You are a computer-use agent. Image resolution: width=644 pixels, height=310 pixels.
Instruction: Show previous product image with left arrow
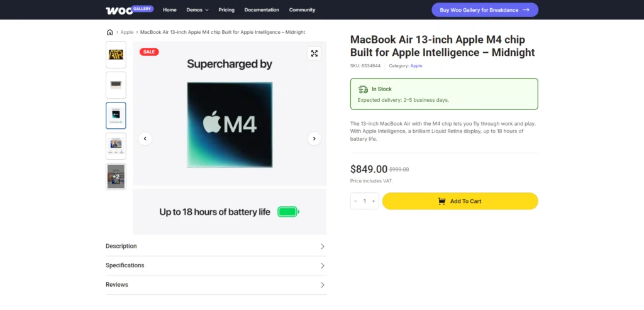click(145, 139)
